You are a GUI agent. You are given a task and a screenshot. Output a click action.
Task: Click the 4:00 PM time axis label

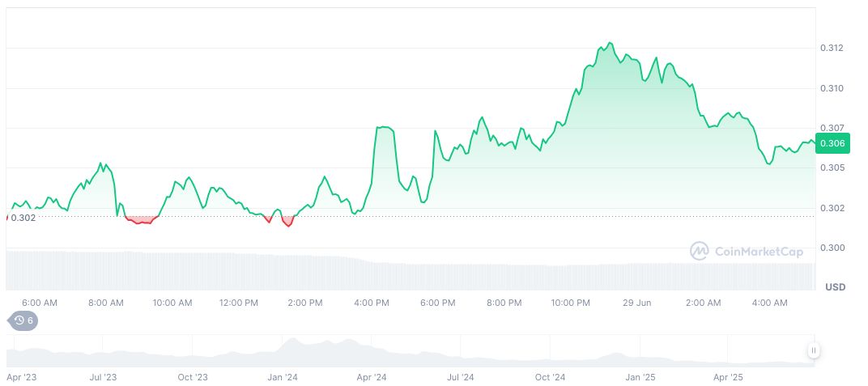pyautogui.click(x=371, y=303)
